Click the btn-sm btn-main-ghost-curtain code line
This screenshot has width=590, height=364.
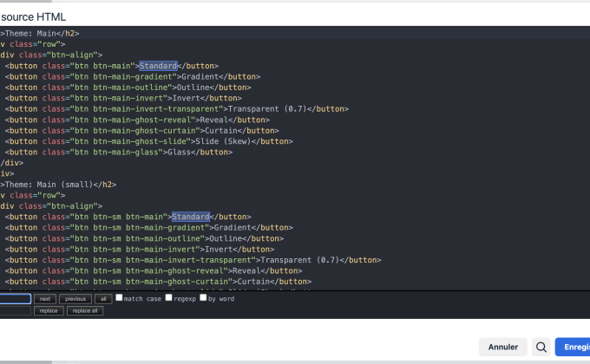coord(158,282)
